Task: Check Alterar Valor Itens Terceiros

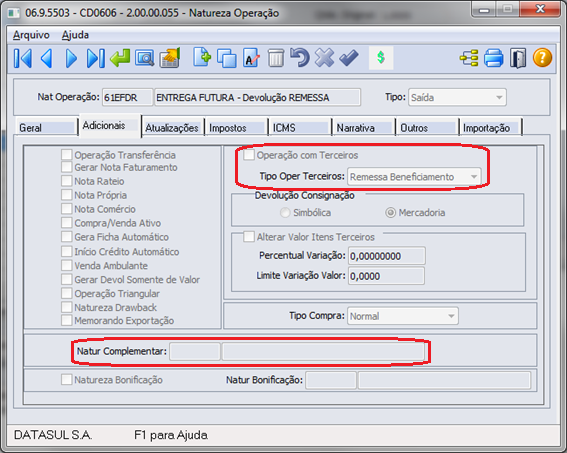Action: point(249,237)
